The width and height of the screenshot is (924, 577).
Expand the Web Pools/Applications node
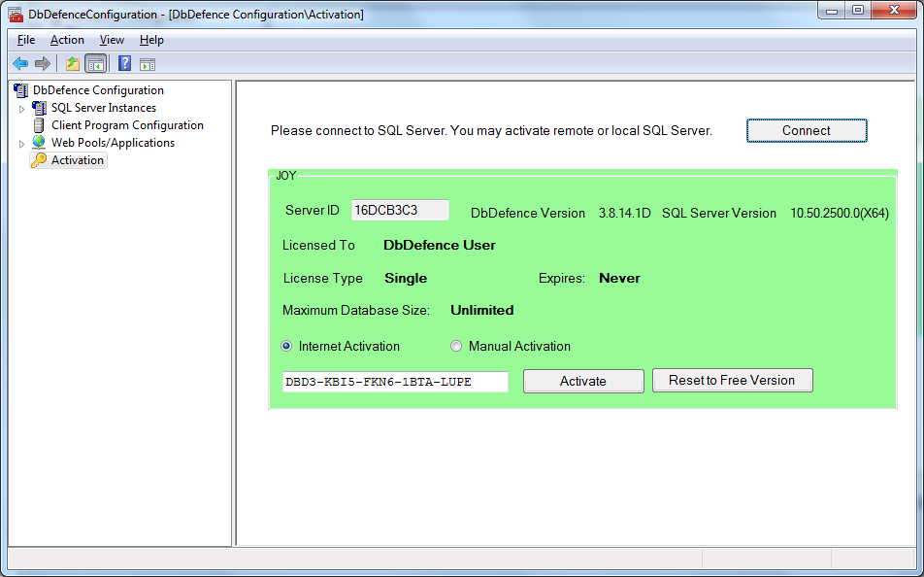tap(22, 144)
